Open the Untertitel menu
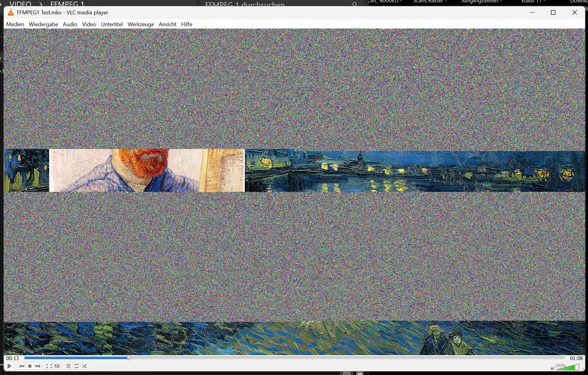 coord(112,24)
